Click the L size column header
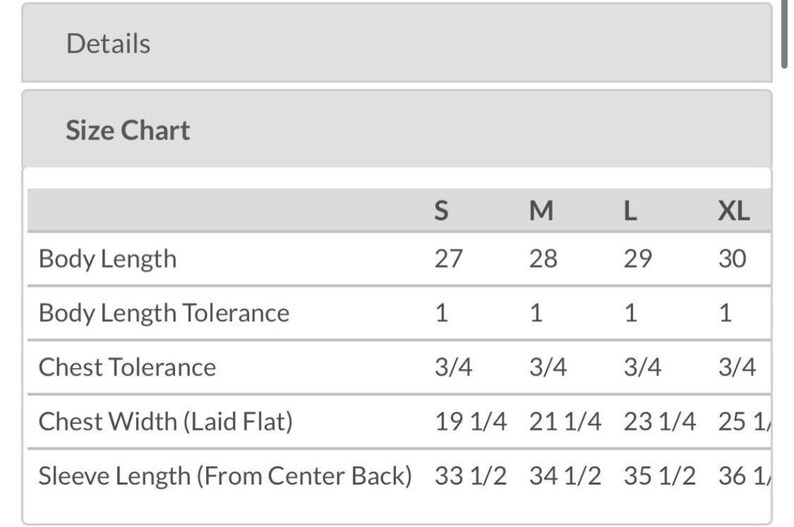Image resolution: width=794 pixels, height=527 pixels. tap(631, 210)
